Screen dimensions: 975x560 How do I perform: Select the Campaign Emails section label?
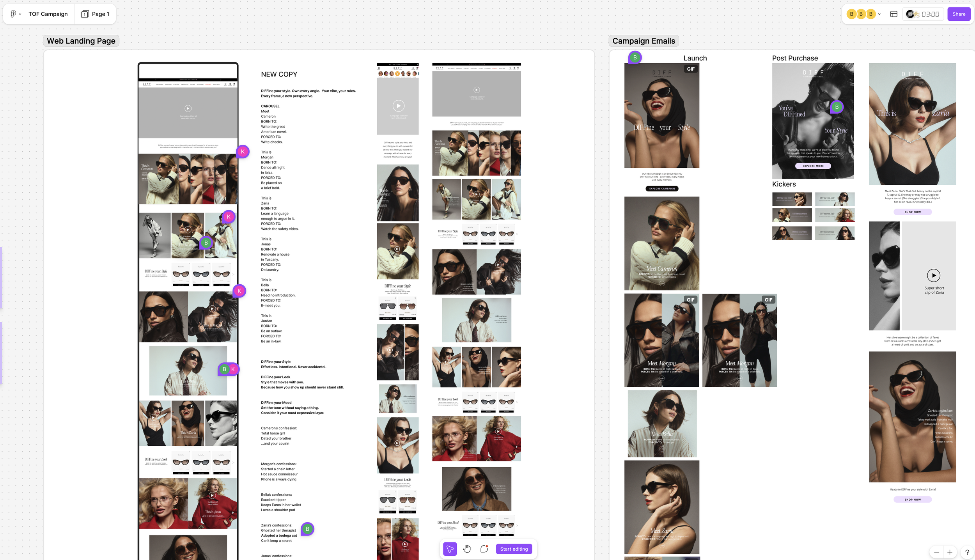point(643,41)
